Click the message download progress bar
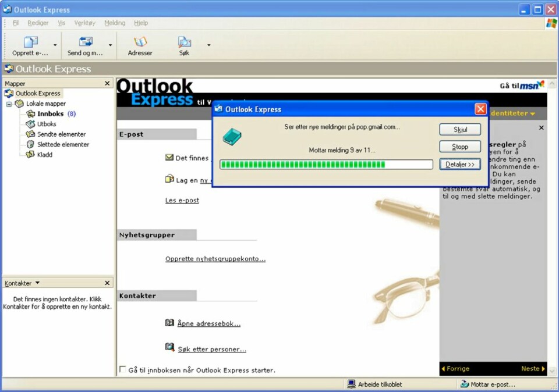 326,165
